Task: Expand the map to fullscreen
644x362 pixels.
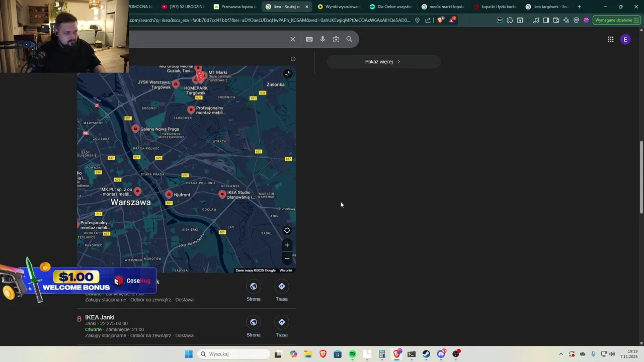Action: point(287,74)
